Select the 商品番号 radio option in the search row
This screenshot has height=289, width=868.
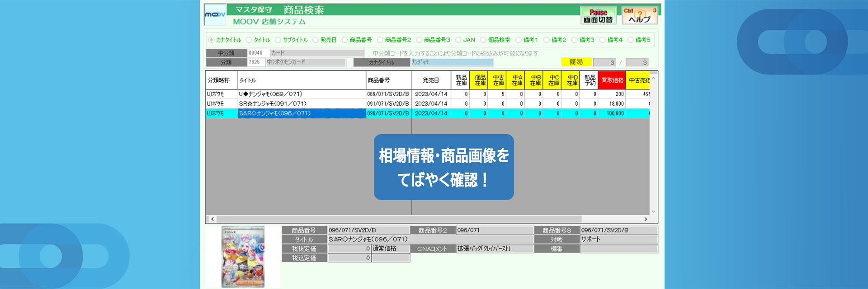pyautogui.click(x=344, y=40)
